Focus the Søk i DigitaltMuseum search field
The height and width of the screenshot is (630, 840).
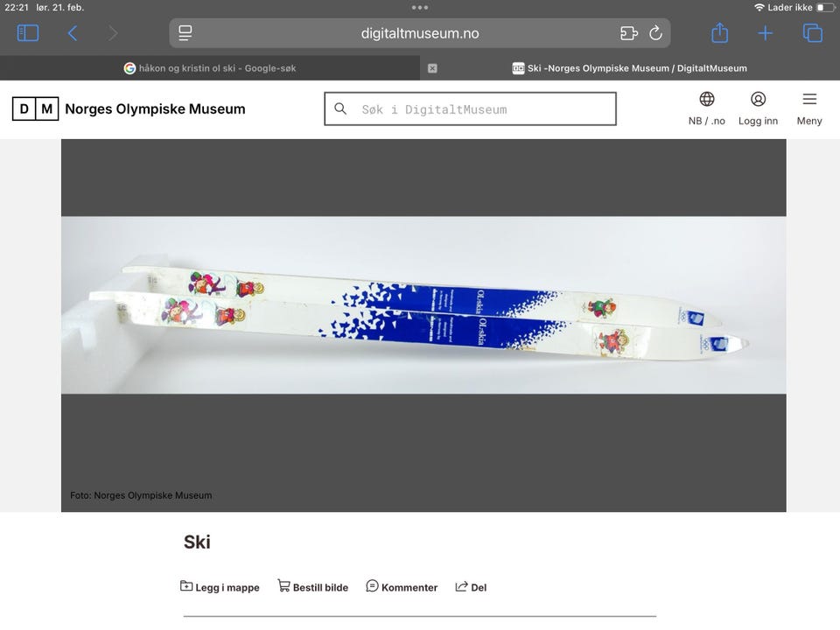coord(471,108)
